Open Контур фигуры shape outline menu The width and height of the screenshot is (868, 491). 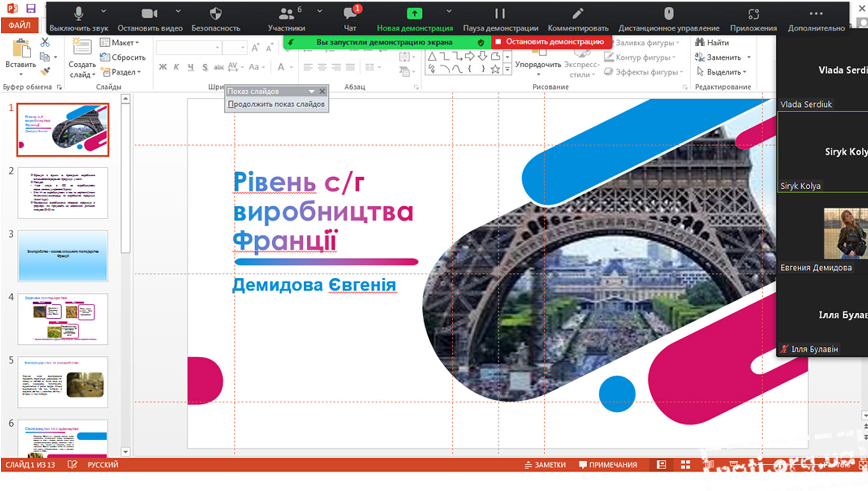click(x=640, y=57)
